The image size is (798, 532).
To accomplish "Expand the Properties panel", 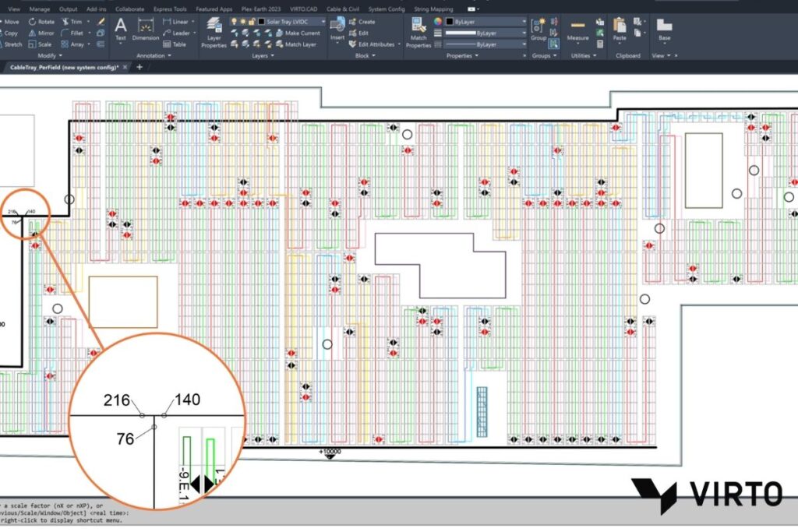I will point(462,55).
